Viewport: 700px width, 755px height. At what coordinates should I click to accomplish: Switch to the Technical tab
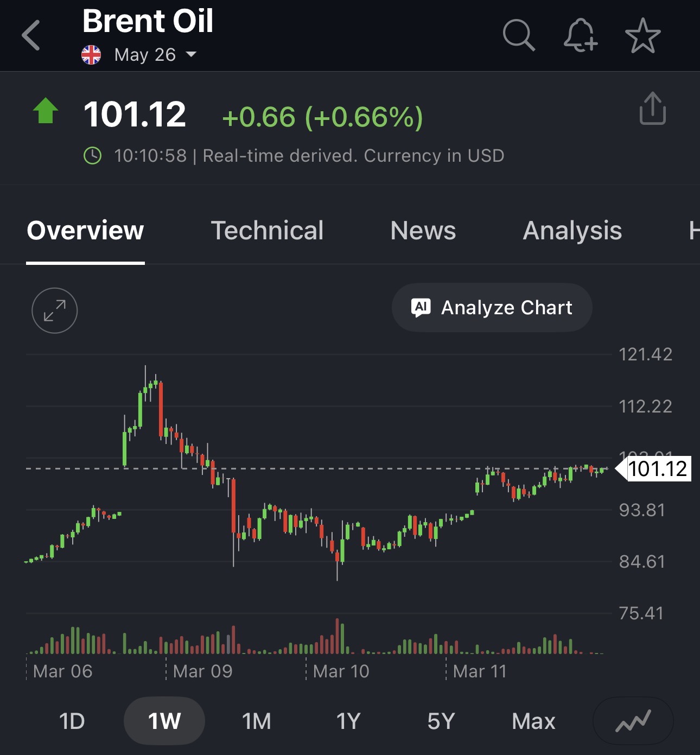(x=267, y=231)
